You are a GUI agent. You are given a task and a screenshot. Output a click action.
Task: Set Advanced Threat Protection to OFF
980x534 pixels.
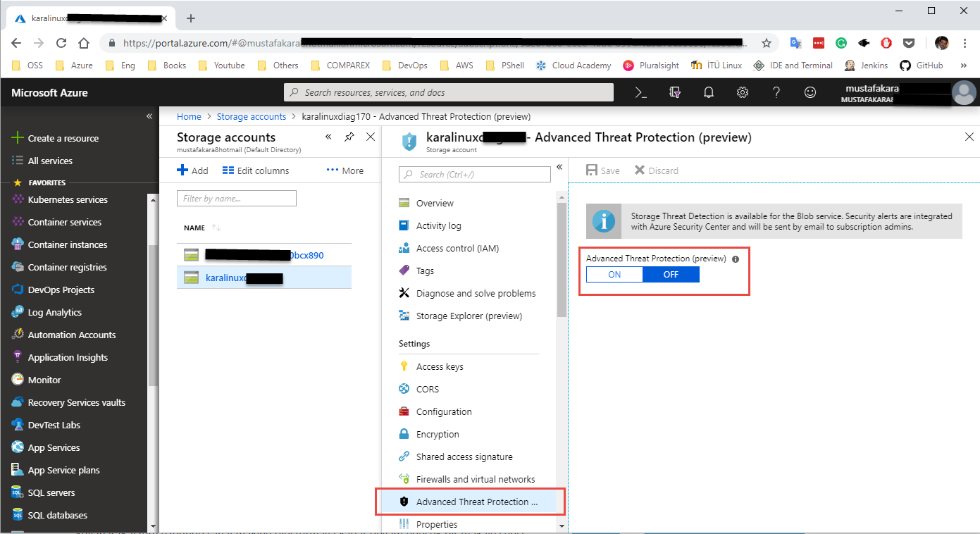click(671, 274)
